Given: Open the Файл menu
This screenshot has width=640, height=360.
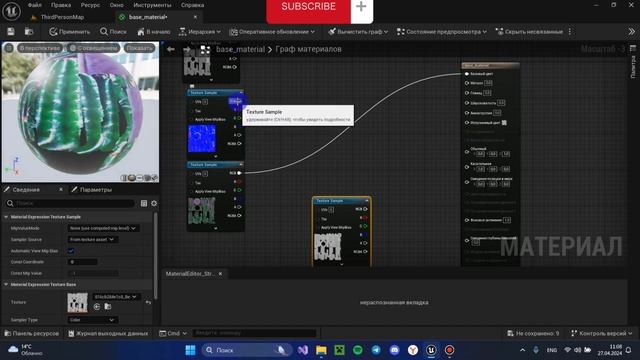Looking at the screenshot, I should (x=35, y=5).
